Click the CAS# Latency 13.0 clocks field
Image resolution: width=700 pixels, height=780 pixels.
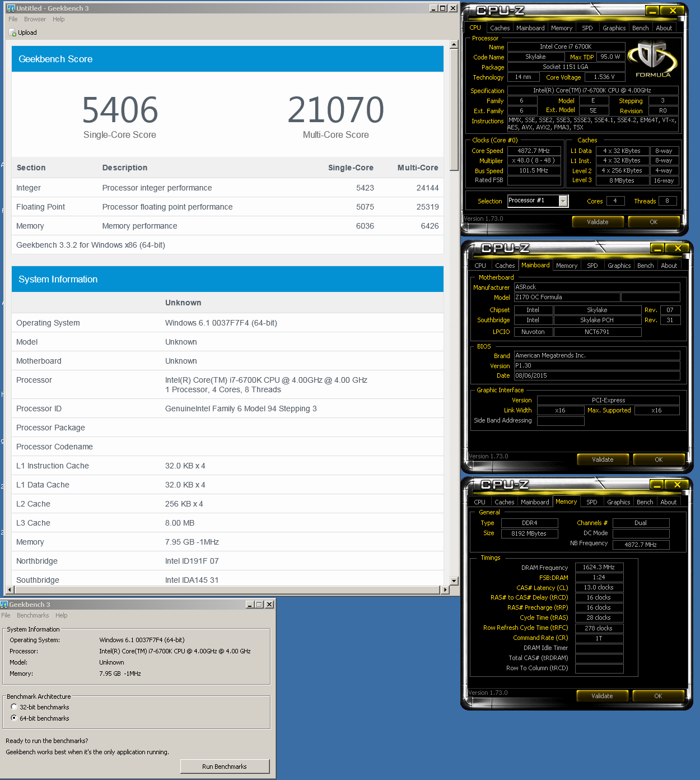coord(599,587)
